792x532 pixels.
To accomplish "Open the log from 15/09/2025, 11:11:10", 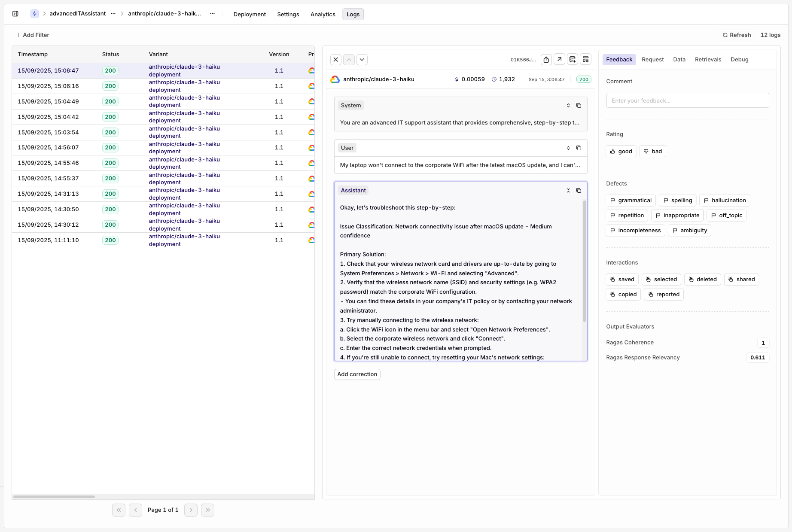I will pyautogui.click(x=163, y=240).
